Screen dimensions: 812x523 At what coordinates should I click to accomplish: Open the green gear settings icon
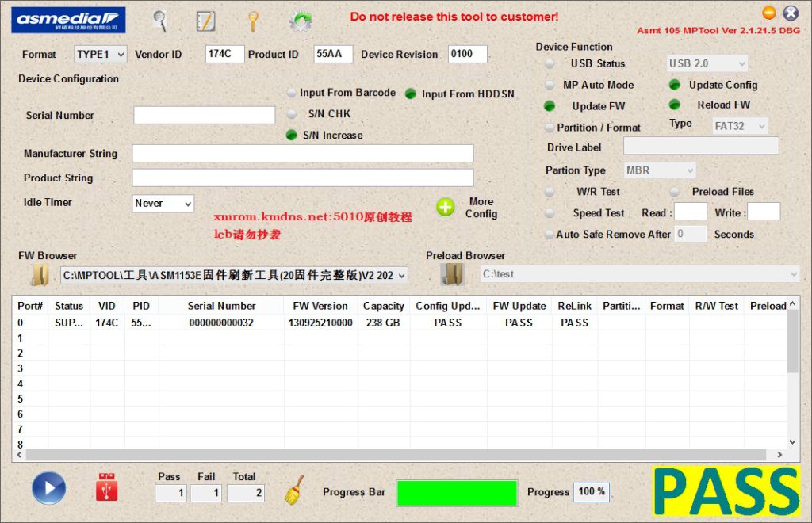click(300, 21)
